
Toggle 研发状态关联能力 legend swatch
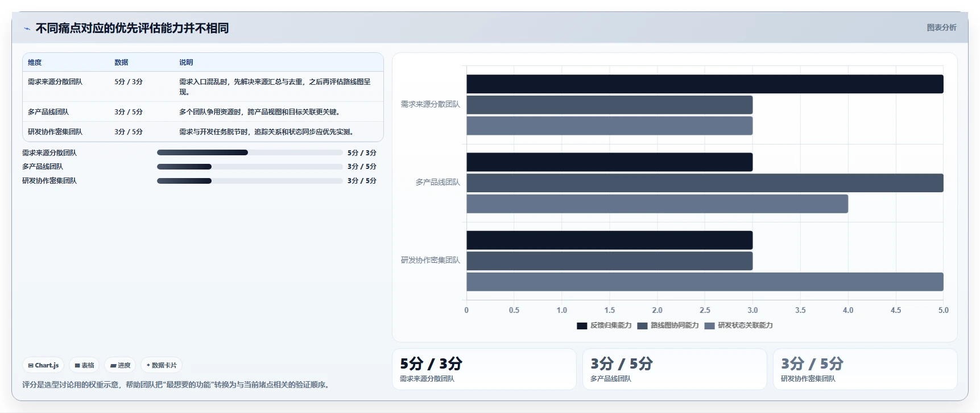(x=709, y=326)
